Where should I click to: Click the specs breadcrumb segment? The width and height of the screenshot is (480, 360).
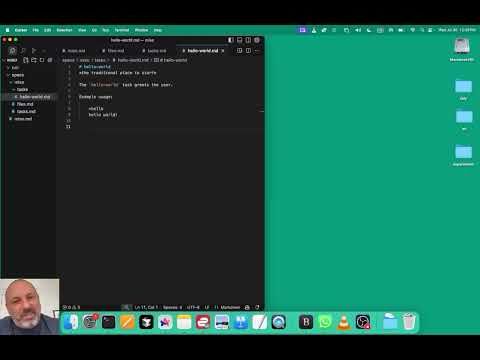68,60
